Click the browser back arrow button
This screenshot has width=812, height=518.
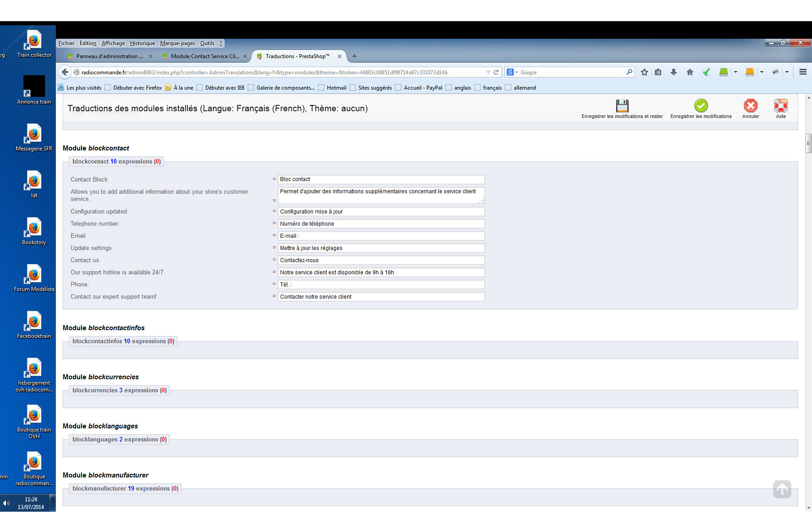65,72
